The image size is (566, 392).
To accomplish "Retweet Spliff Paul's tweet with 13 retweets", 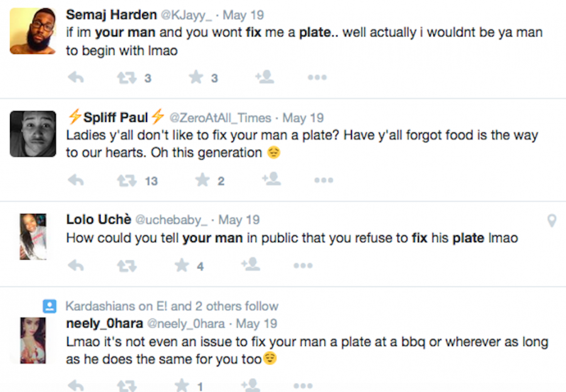I will click(x=126, y=181).
